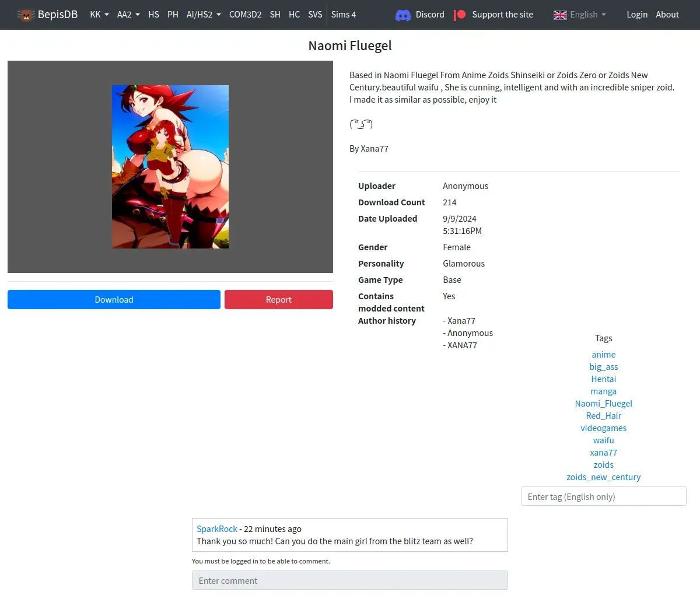Viewport: 700px width, 602px height.
Task: Click the Discord logo icon
Action: (403, 15)
